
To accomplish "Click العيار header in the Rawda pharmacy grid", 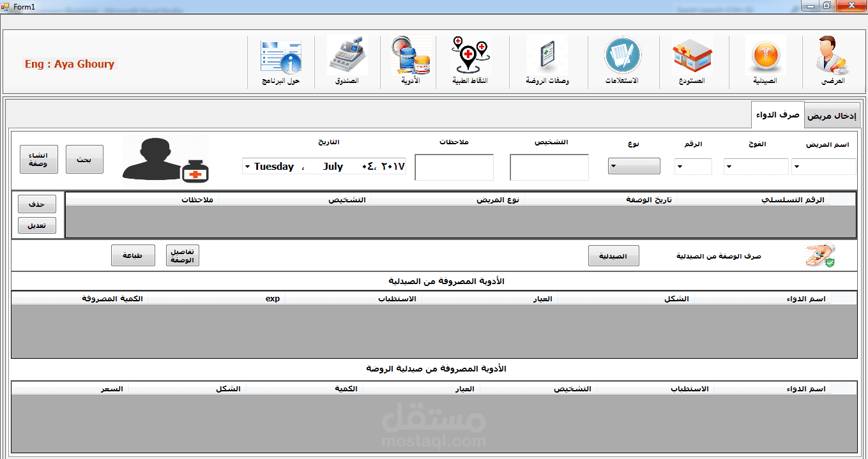I will coord(422,389).
